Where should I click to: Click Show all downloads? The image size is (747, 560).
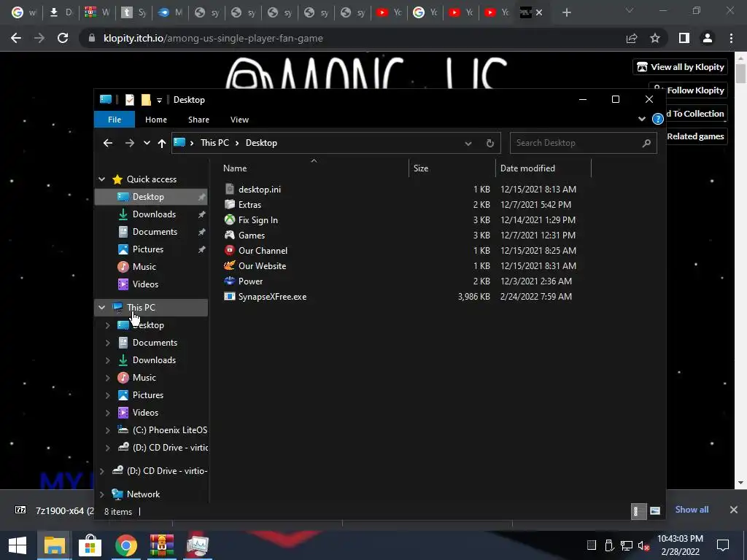click(x=692, y=510)
